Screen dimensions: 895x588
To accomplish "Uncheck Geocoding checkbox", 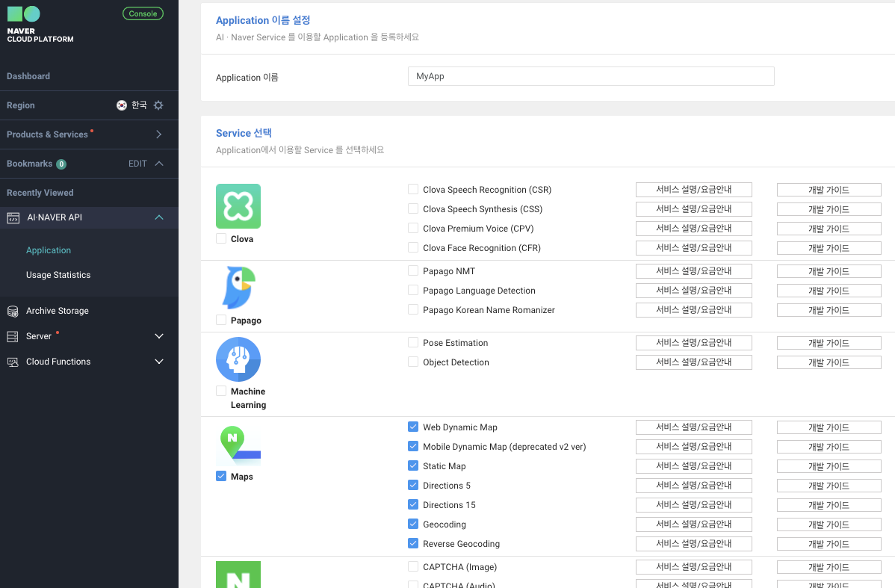I will pyautogui.click(x=412, y=524).
